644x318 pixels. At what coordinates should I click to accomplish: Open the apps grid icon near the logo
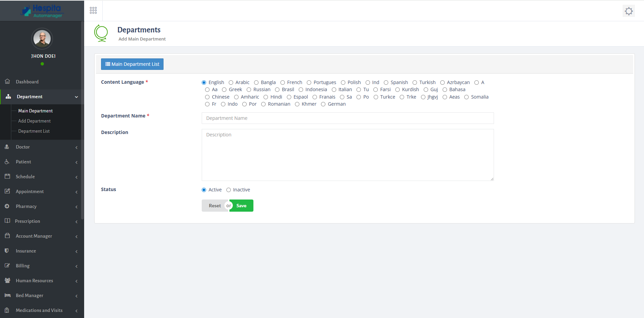(94, 10)
